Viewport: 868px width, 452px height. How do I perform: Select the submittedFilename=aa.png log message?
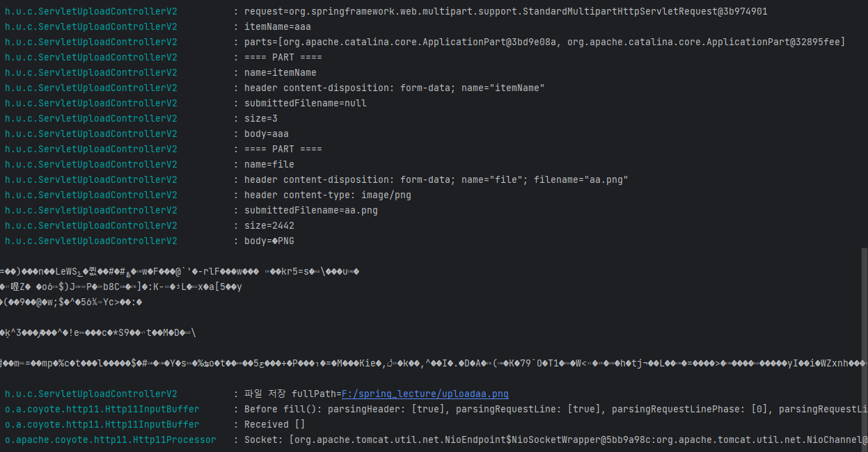point(310,210)
